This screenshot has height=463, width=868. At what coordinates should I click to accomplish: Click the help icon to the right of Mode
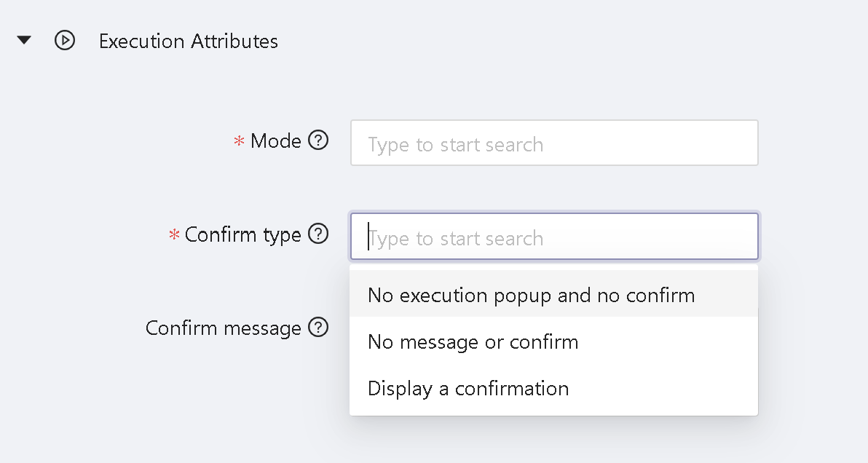click(318, 141)
